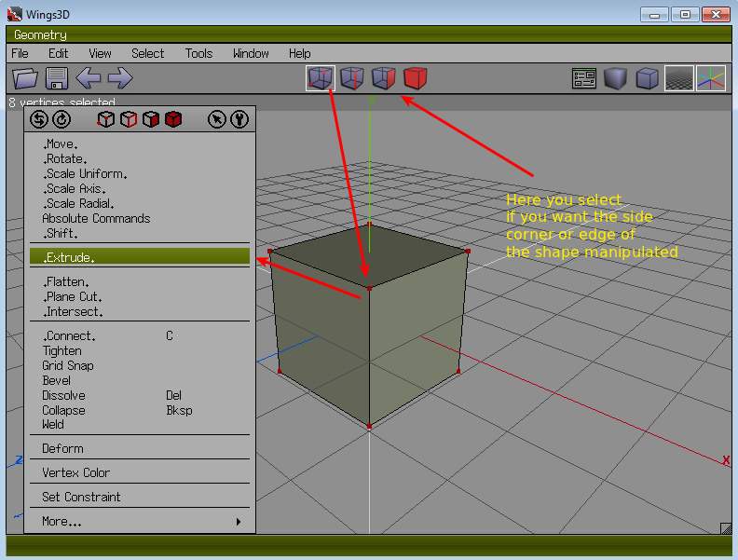Toggle the colored axes display

tap(710, 79)
